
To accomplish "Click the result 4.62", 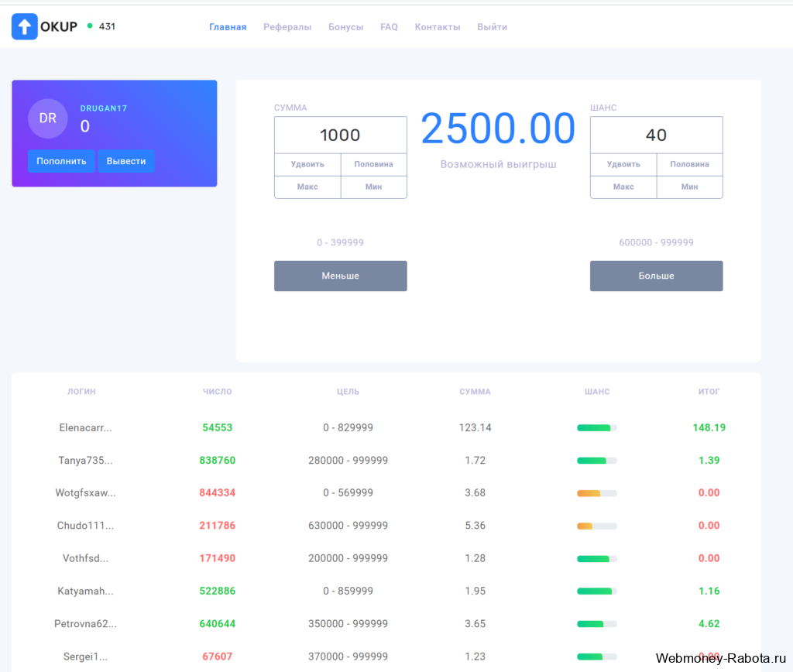I will [709, 624].
